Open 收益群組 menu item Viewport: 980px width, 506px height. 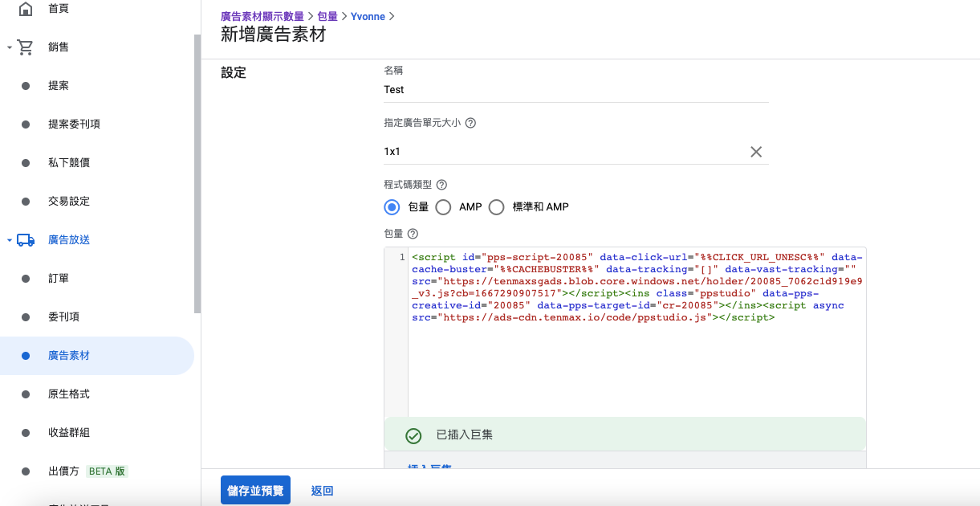[x=69, y=433]
